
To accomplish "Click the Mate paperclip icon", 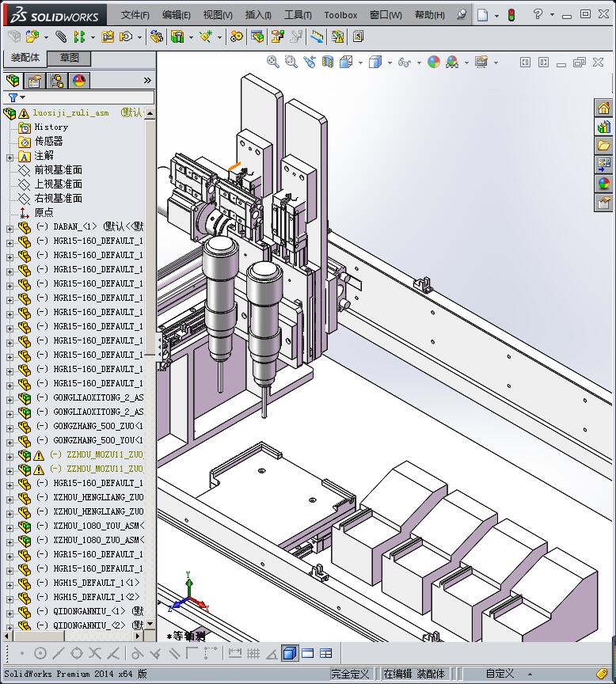I will [61, 36].
